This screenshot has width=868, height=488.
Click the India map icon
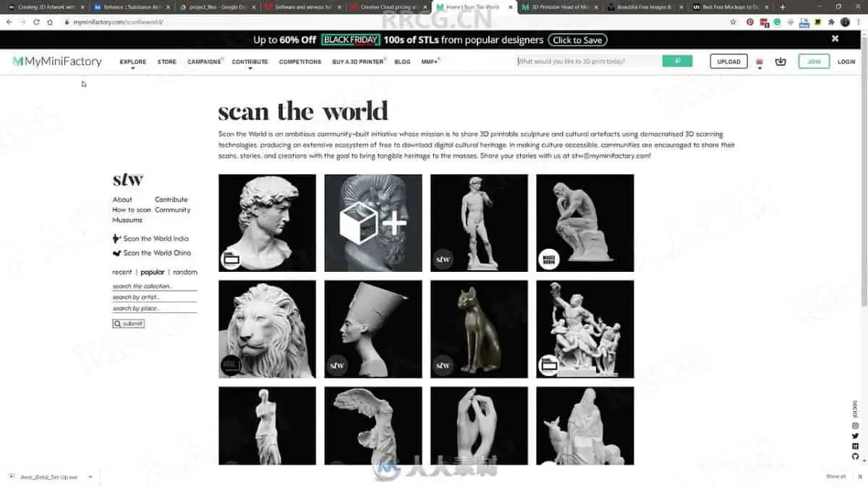[116, 239]
